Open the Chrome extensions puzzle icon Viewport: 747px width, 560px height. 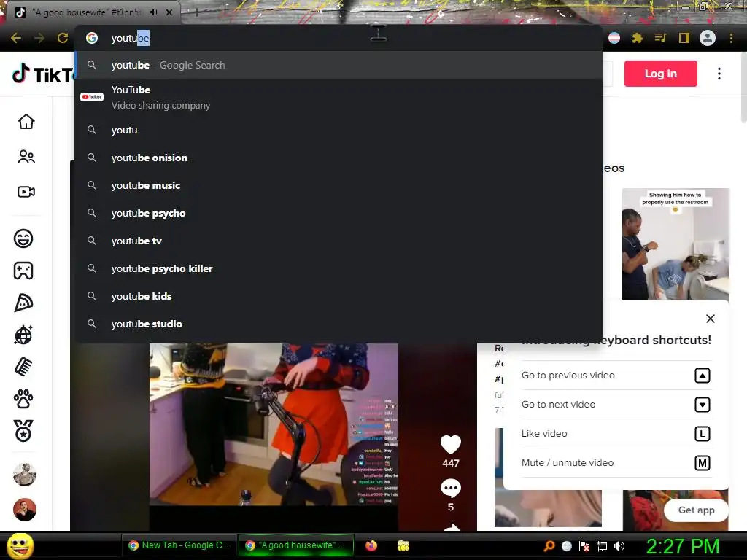coord(638,38)
